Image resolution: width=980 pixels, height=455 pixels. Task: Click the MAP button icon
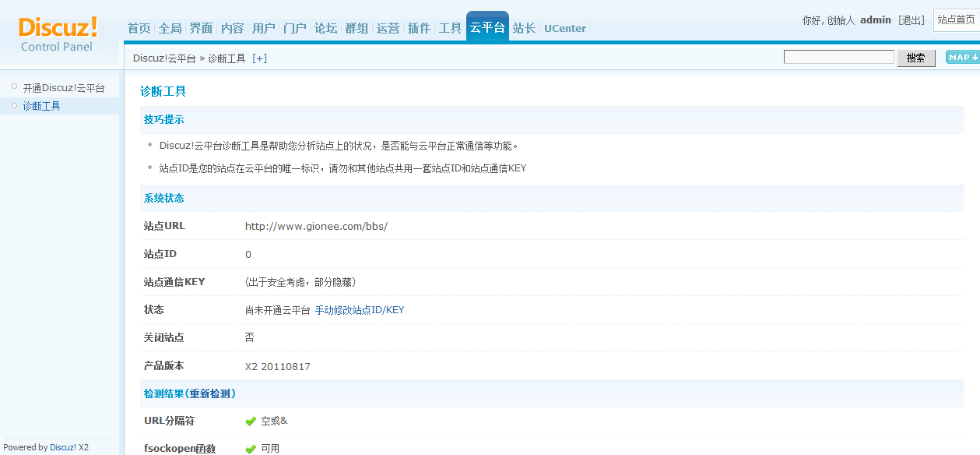[962, 57]
